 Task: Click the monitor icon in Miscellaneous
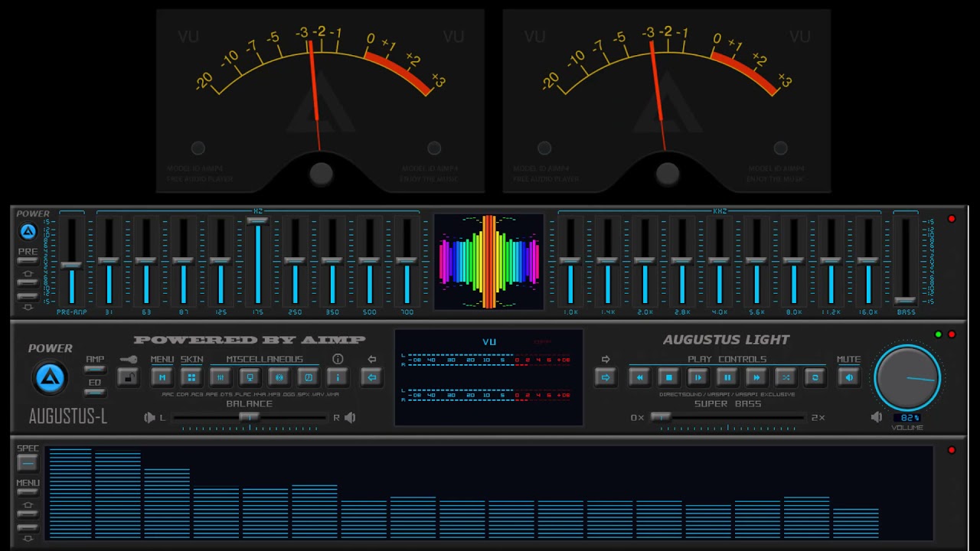(x=250, y=377)
